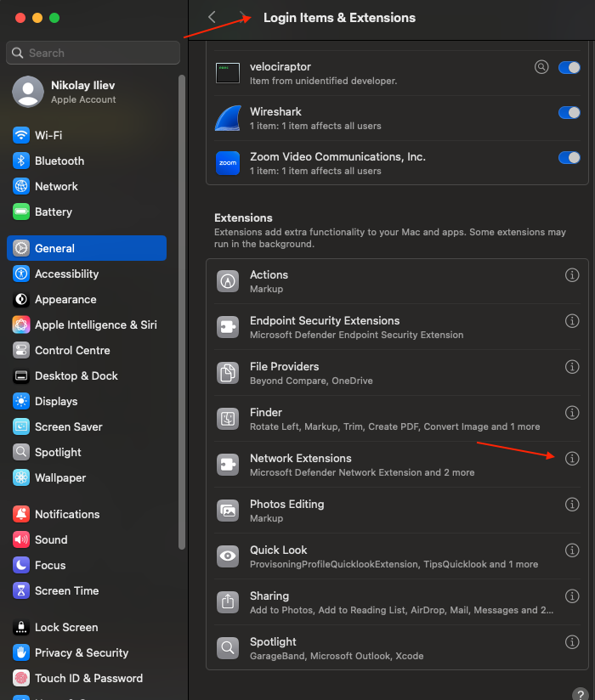Disable the velociraptor login item toggle
595x700 pixels.
click(569, 67)
